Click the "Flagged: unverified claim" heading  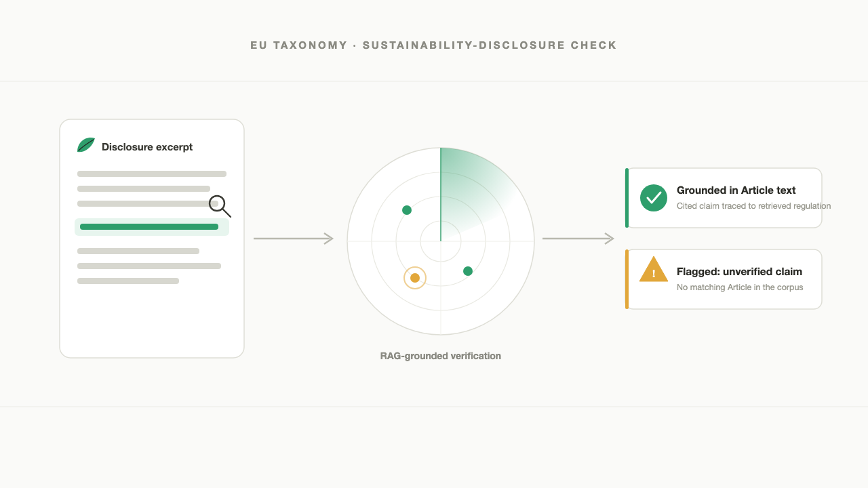point(739,272)
